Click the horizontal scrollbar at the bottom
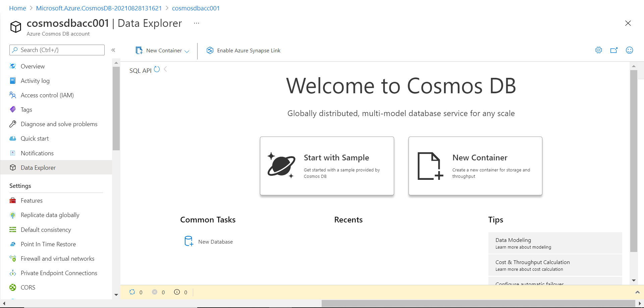Image resolution: width=644 pixels, height=308 pixels. point(479,303)
